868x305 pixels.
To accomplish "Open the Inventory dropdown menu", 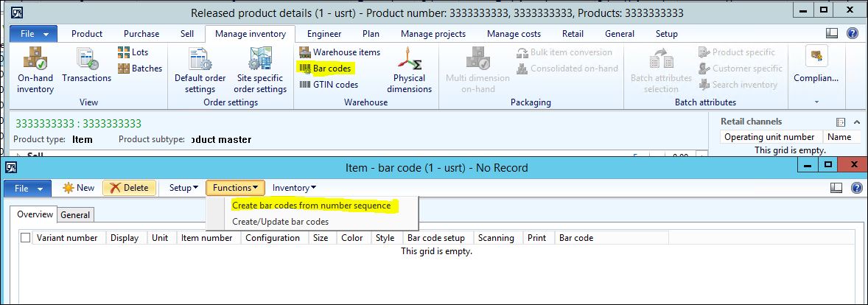I will (x=294, y=188).
